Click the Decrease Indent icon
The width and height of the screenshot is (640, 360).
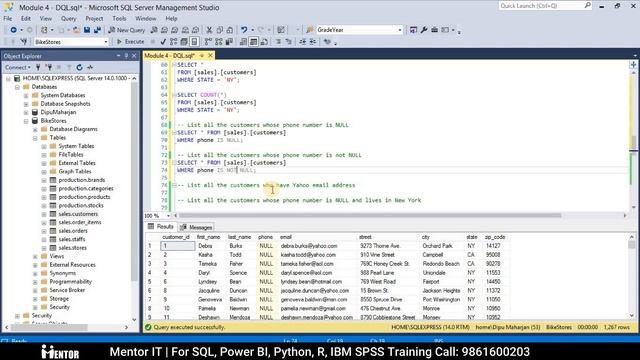302,42
